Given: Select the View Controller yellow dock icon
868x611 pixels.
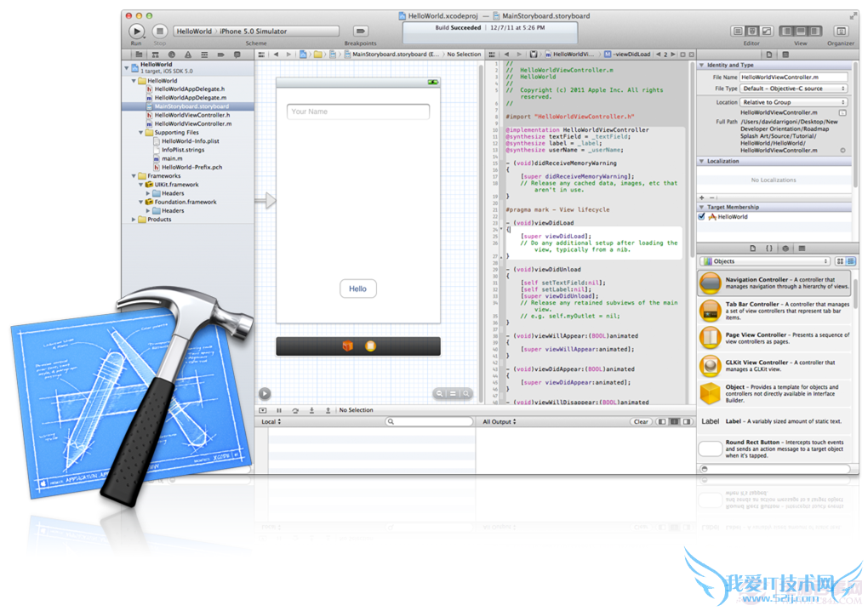Looking at the screenshot, I should [x=370, y=346].
